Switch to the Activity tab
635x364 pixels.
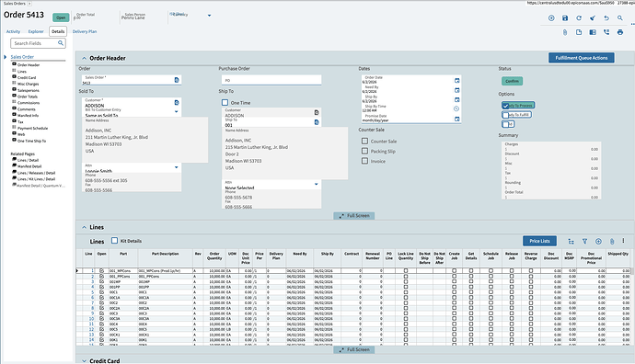[13, 31]
